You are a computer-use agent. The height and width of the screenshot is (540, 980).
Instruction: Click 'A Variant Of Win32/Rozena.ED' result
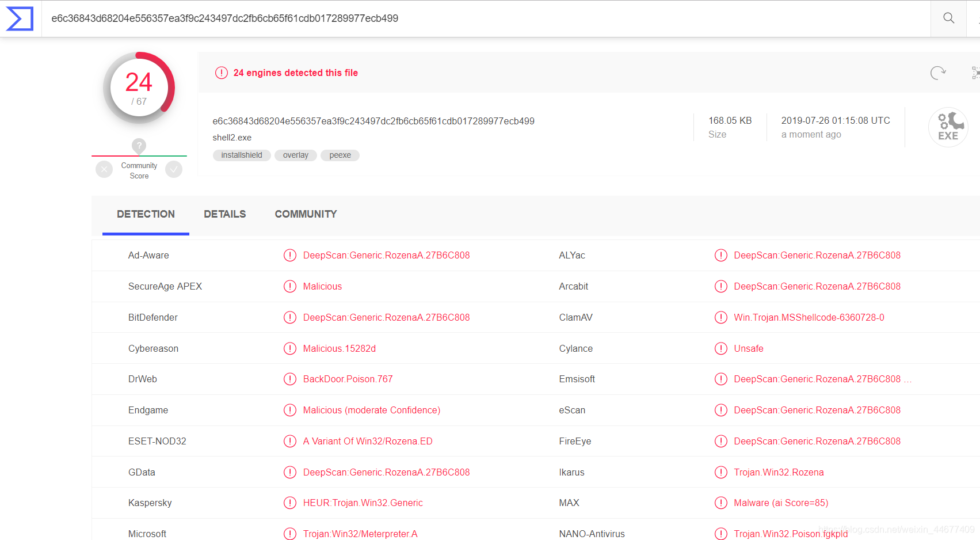coord(368,441)
